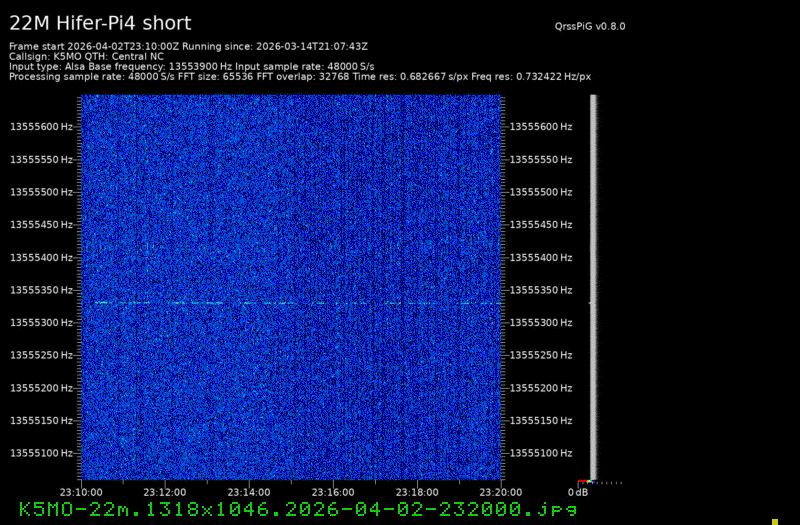Screen dimensions: 800x525
Task: Click the 23:20:00 time axis label
Action: (x=500, y=492)
